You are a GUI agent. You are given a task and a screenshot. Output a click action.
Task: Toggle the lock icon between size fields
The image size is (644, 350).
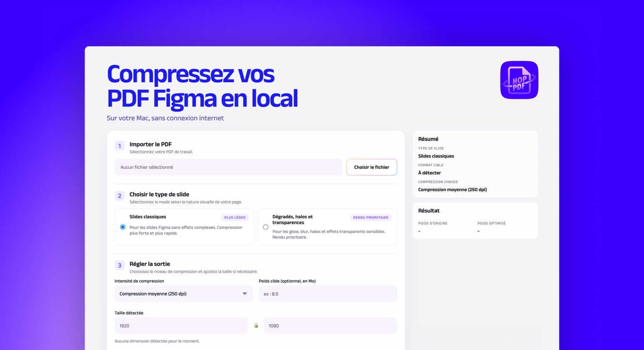tap(256, 325)
